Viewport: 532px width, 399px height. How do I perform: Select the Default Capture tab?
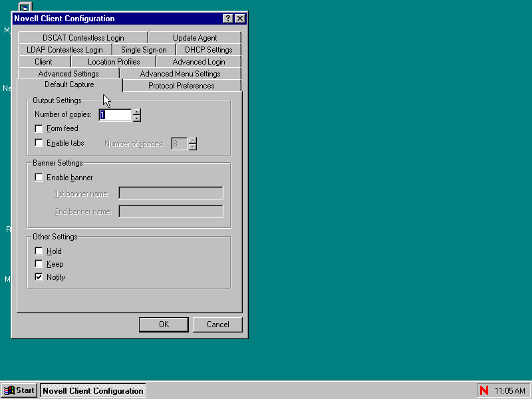click(x=69, y=84)
